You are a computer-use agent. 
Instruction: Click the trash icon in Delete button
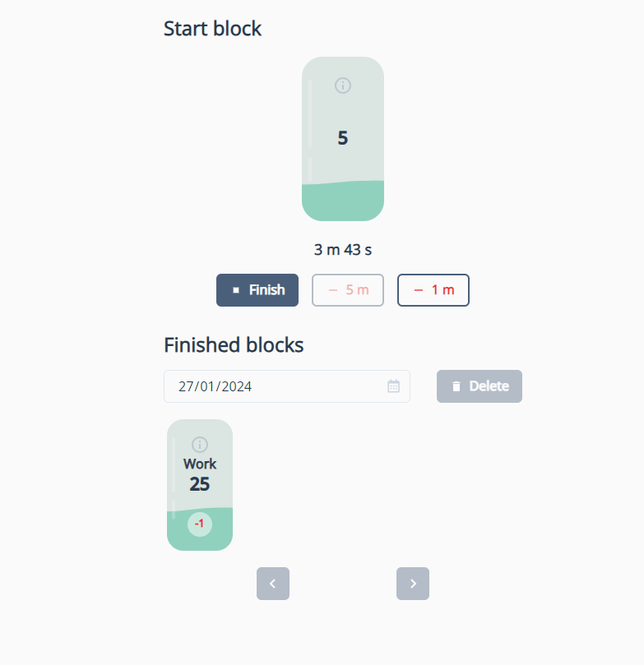click(456, 386)
